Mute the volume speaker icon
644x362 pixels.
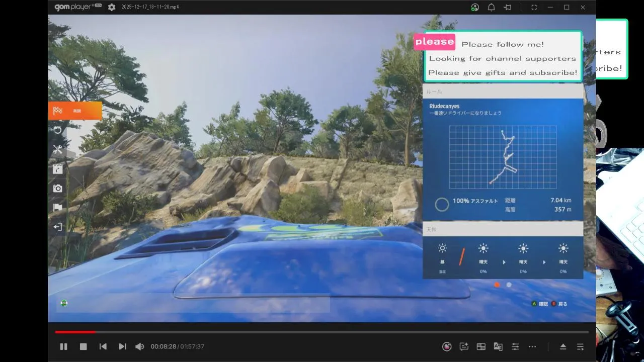(x=140, y=346)
